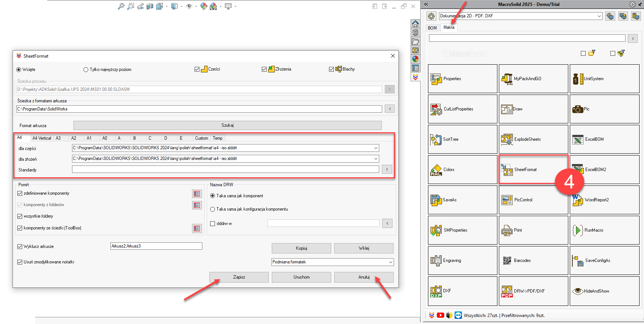Collapse MacroSolid panel with double chevron
This screenshot has width=644, height=324.
426,4
